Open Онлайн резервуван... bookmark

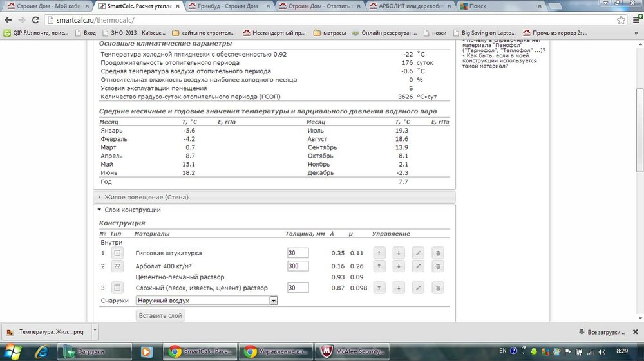[x=384, y=33]
